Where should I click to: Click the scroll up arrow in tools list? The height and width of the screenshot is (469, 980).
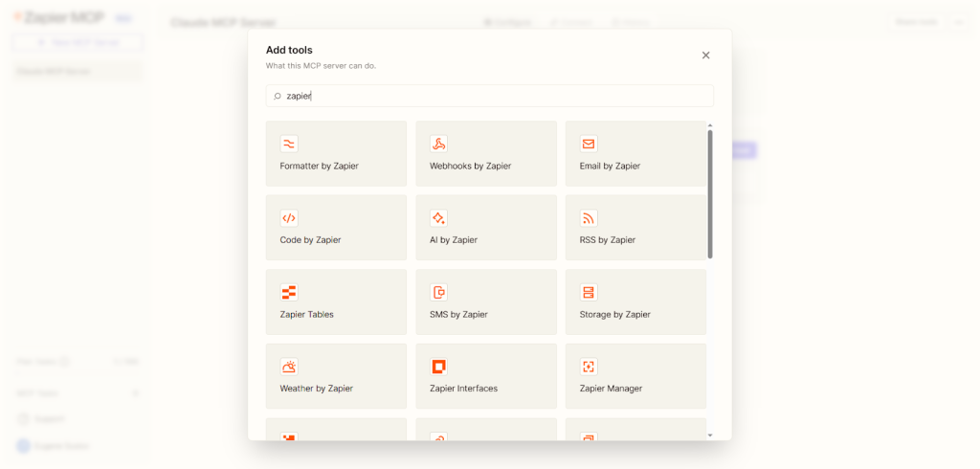(710, 125)
